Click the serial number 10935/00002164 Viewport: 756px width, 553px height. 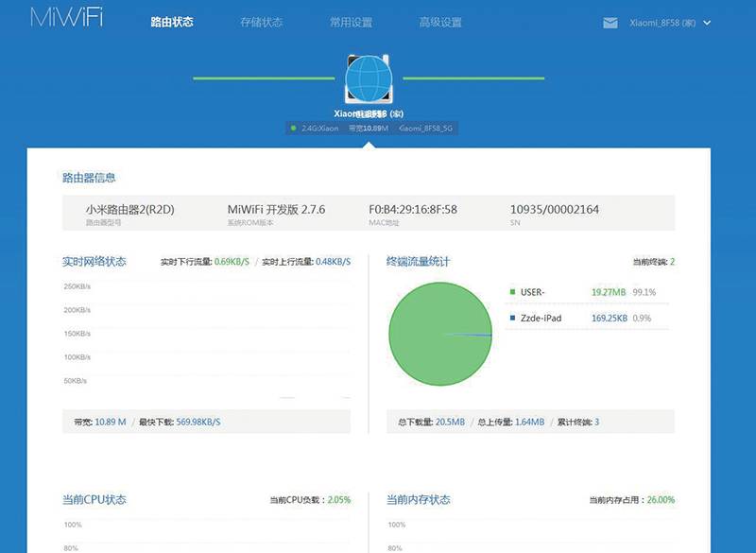(555, 210)
